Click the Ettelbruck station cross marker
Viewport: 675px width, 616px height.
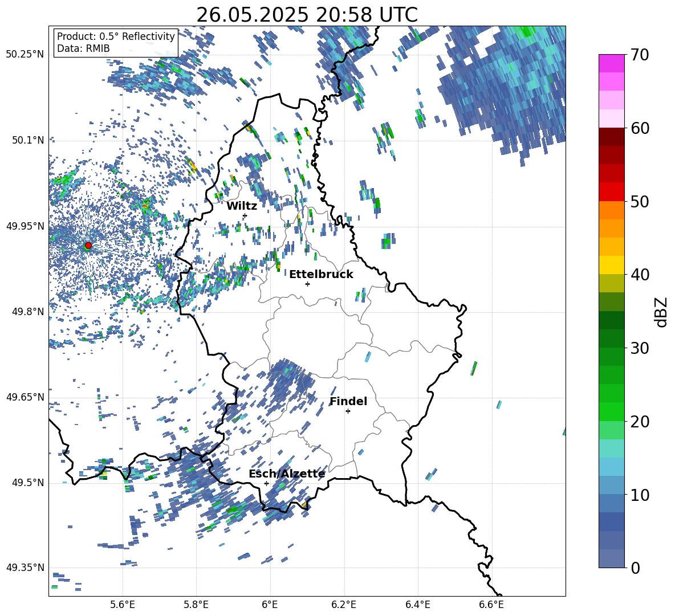coord(307,284)
